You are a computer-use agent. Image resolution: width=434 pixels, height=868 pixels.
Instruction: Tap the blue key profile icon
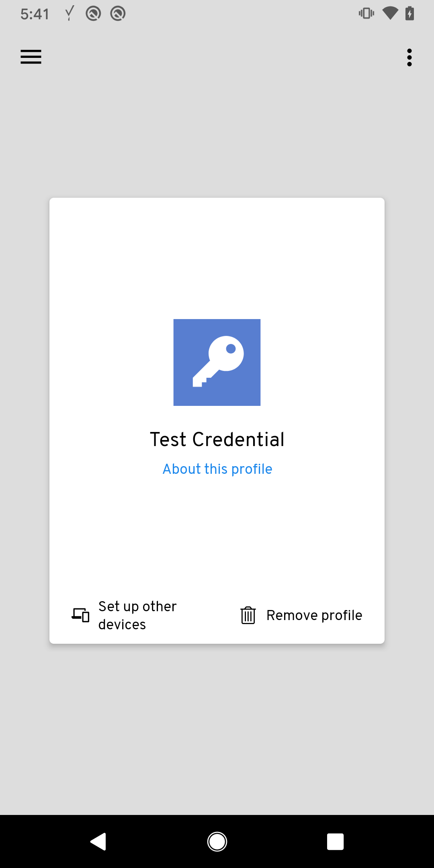pos(217,362)
